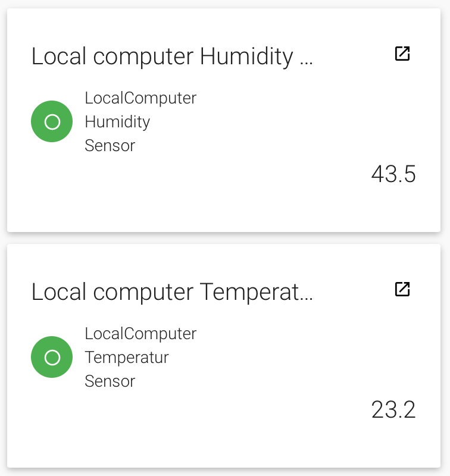Click the Sensor text in the Humidity card
This screenshot has width=450, height=476.
(110, 146)
